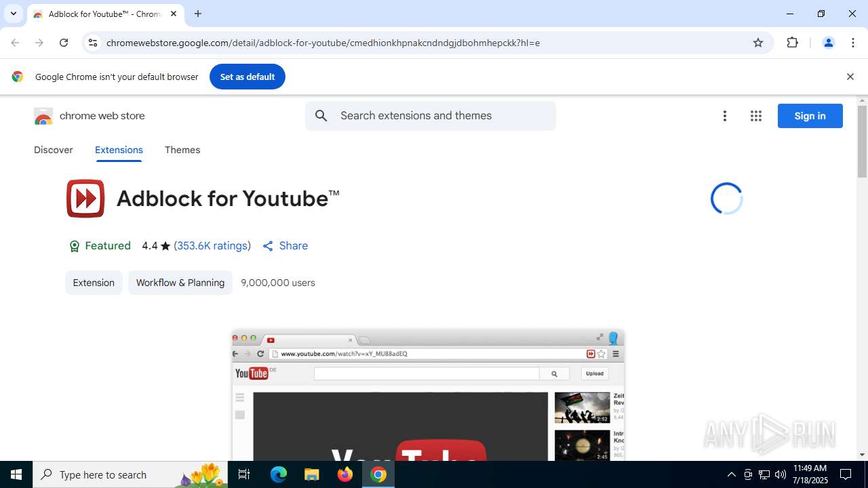Open the volume tray icon
This screenshot has width=868, height=488.
[x=781, y=474]
